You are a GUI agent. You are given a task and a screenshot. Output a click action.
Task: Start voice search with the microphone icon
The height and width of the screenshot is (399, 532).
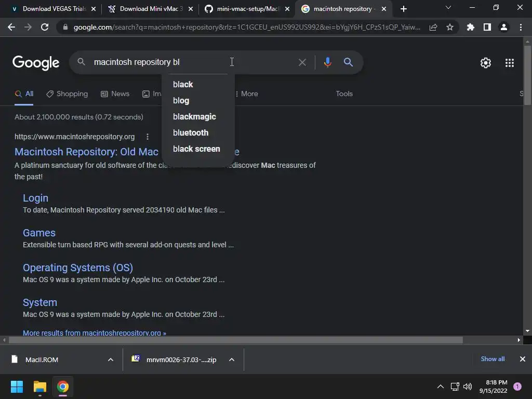(327, 62)
